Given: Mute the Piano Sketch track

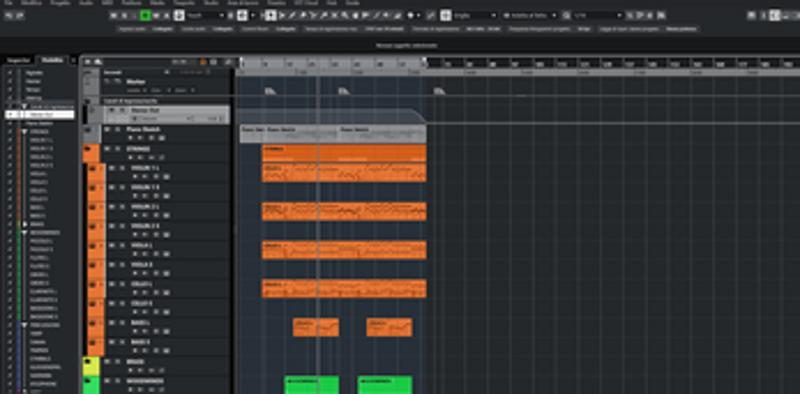Looking at the screenshot, I should 107,130.
